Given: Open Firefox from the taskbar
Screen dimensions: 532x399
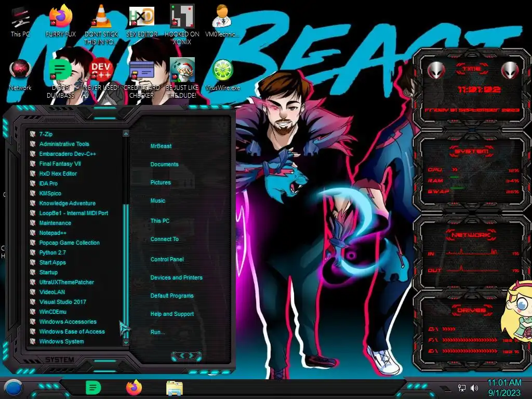Looking at the screenshot, I should (x=134, y=388).
